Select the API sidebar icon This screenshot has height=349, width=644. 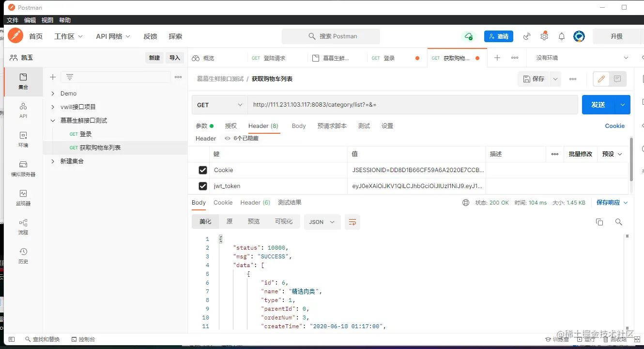click(23, 111)
